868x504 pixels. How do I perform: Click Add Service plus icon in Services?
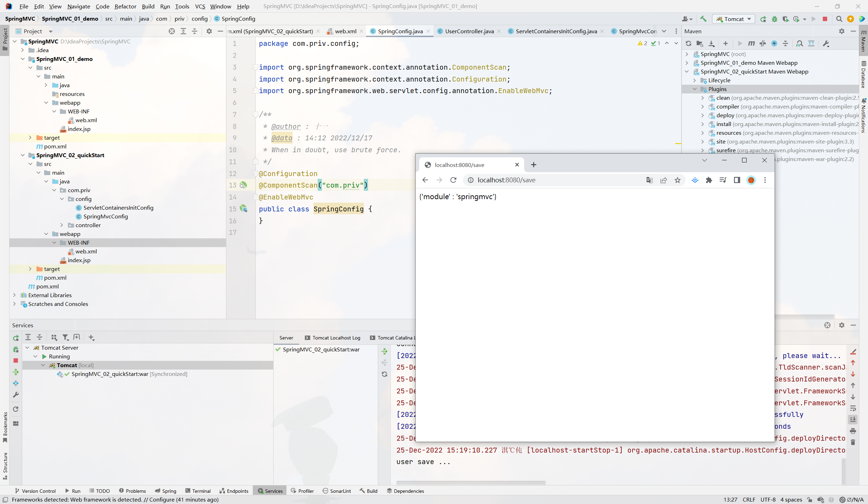pos(91,337)
